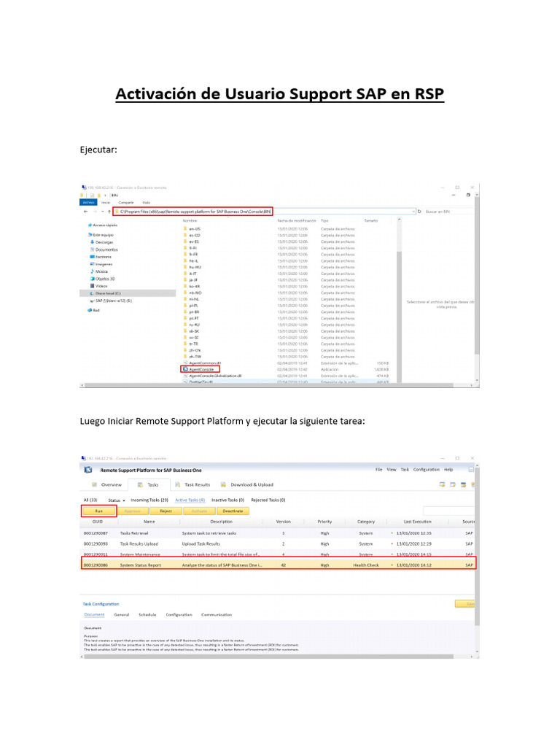Filter by Inactive Tasks (0)
560x747 pixels.
click(227, 500)
